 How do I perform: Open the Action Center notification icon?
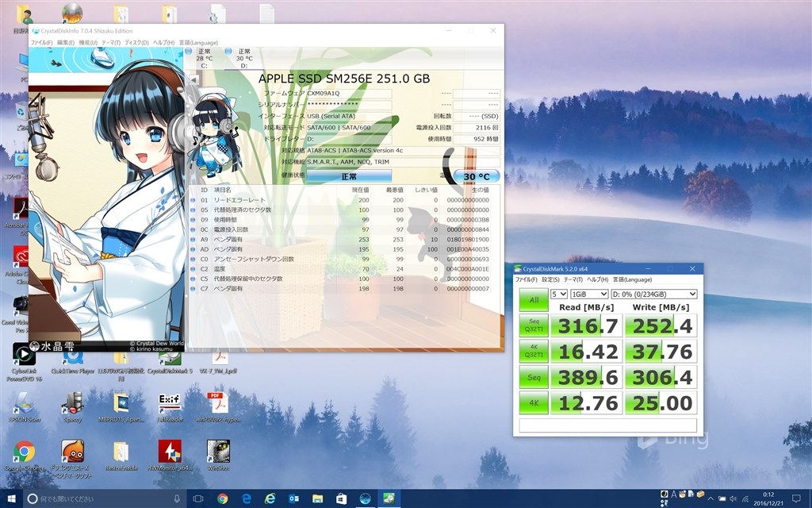pyautogui.click(x=796, y=498)
